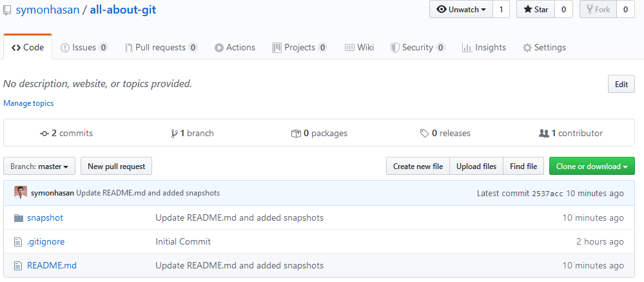Open the .gitignore file

[46, 241]
